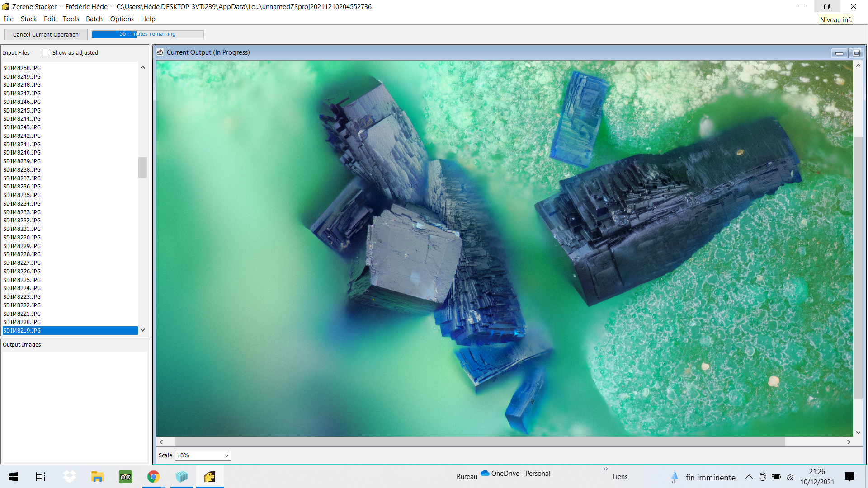
Task: Open Dropbox from the taskbar
Action: coord(69,477)
